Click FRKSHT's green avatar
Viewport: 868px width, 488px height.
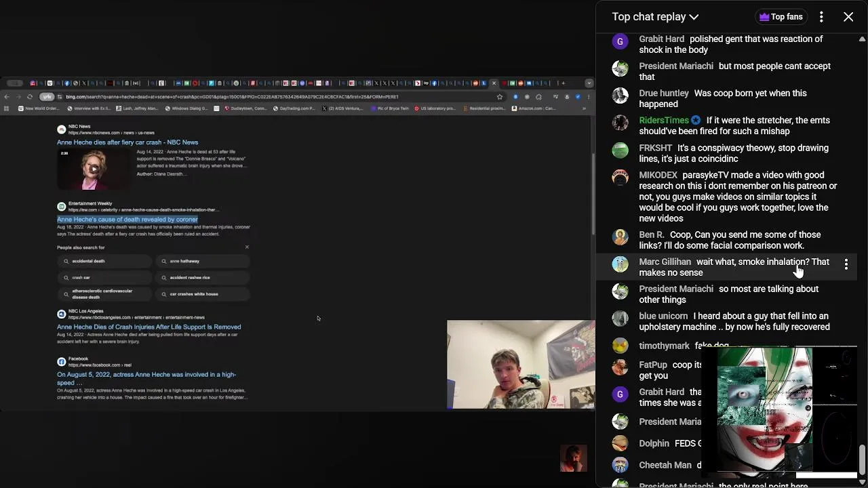click(620, 150)
